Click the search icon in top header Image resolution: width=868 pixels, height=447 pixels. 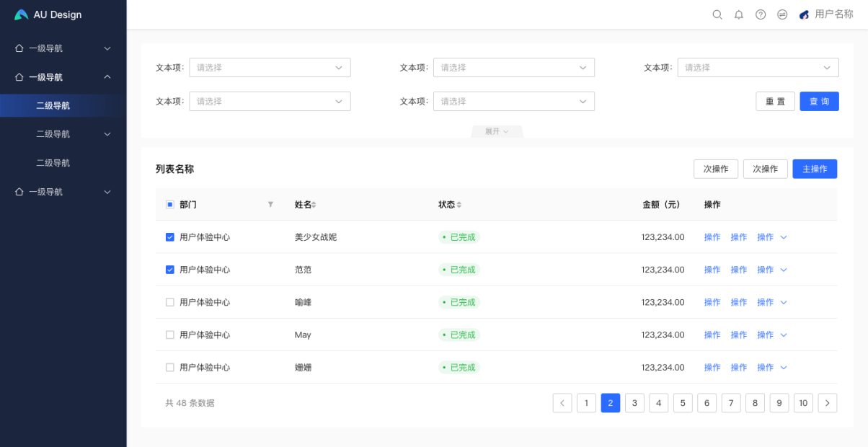click(x=717, y=14)
